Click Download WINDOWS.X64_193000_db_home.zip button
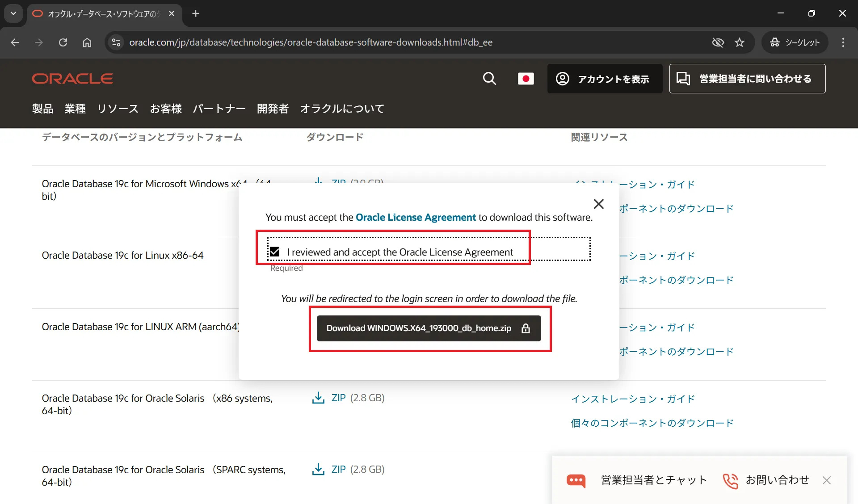858x504 pixels. [x=429, y=328]
